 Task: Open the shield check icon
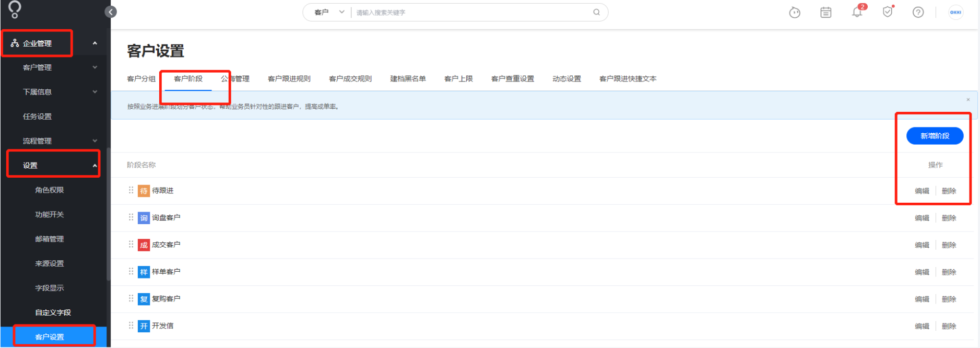[x=888, y=11]
